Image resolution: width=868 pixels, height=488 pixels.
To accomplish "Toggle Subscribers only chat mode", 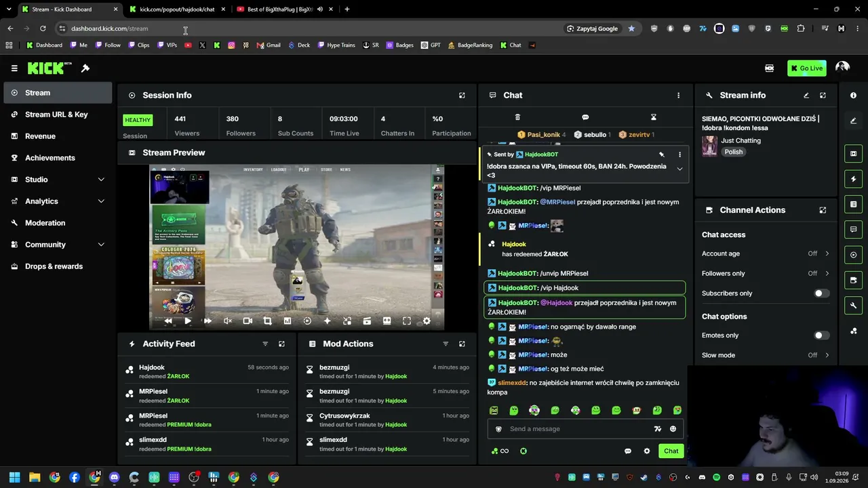I will click(x=821, y=293).
